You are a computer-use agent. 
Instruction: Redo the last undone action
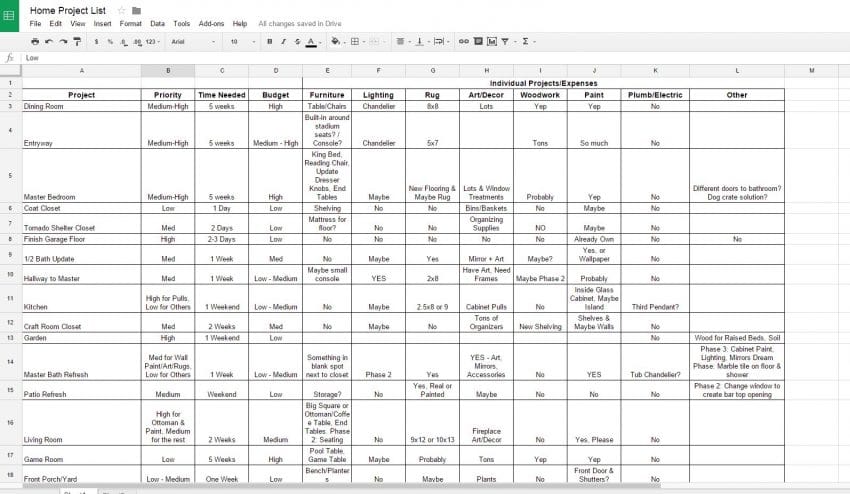tap(63, 41)
